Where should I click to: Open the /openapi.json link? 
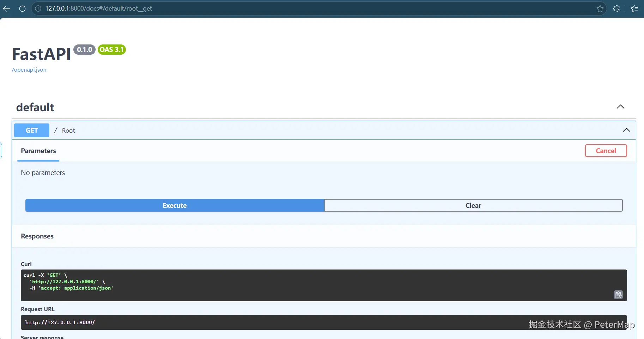(29, 70)
